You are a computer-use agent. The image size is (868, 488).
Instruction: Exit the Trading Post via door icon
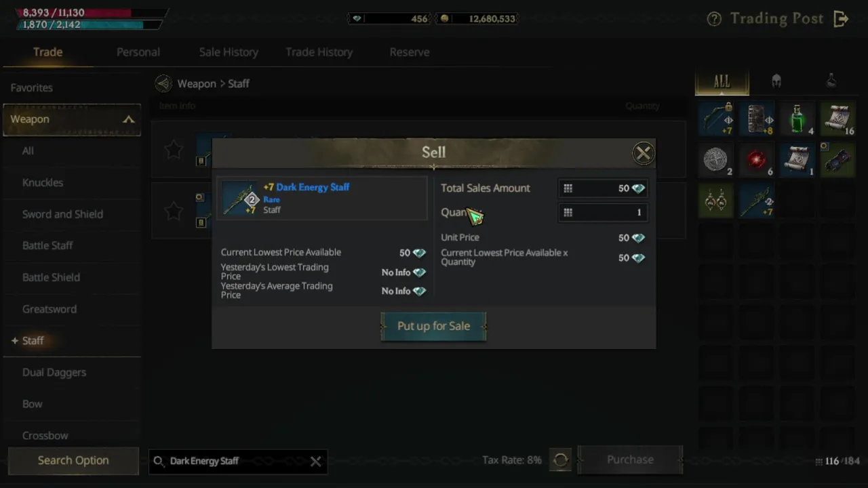pyautogui.click(x=842, y=19)
